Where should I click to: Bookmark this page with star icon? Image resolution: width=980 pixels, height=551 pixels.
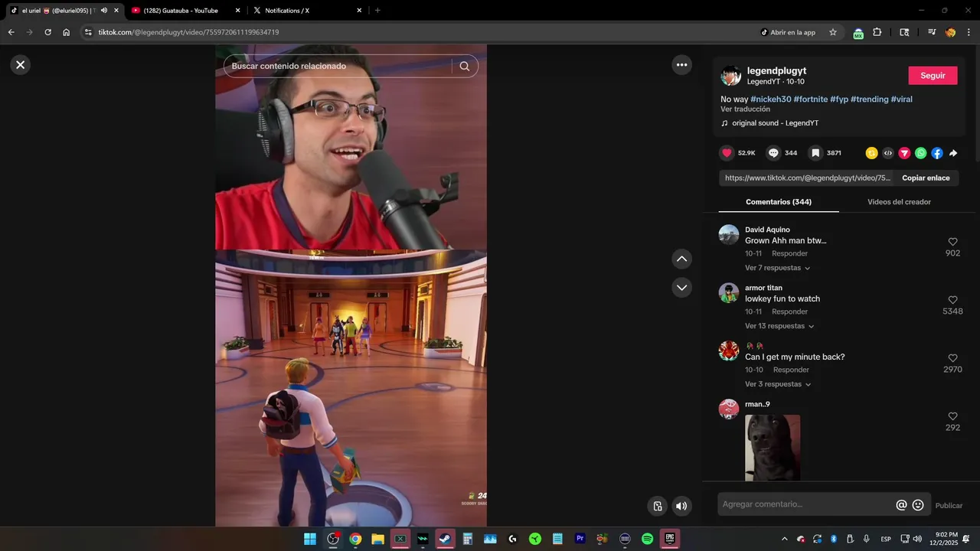[x=833, y=32]
